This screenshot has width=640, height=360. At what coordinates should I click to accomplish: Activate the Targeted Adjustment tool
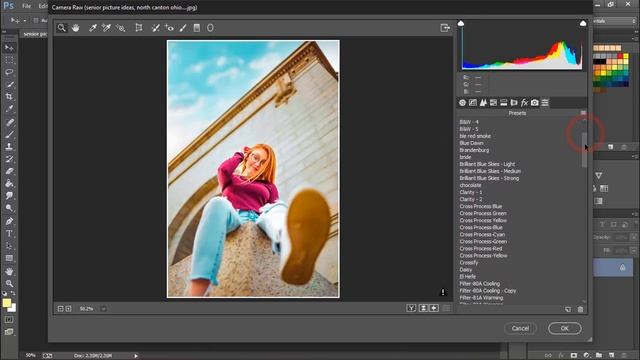(120, 28)
